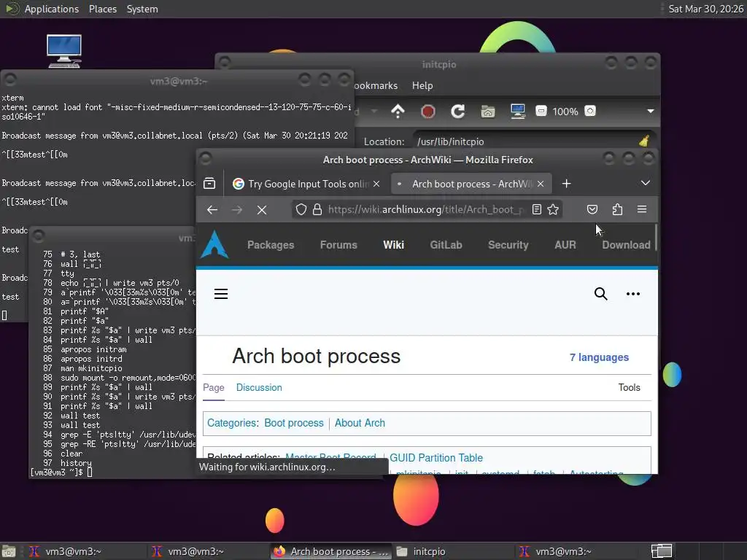
Task: Open Security in Arch navigation
Action: click(x=508, y=245)
